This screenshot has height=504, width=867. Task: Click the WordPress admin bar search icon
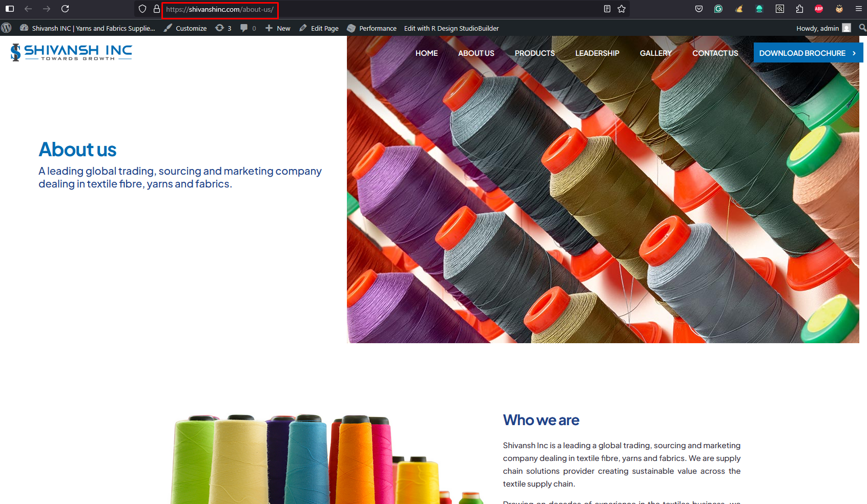click(862, 28)
